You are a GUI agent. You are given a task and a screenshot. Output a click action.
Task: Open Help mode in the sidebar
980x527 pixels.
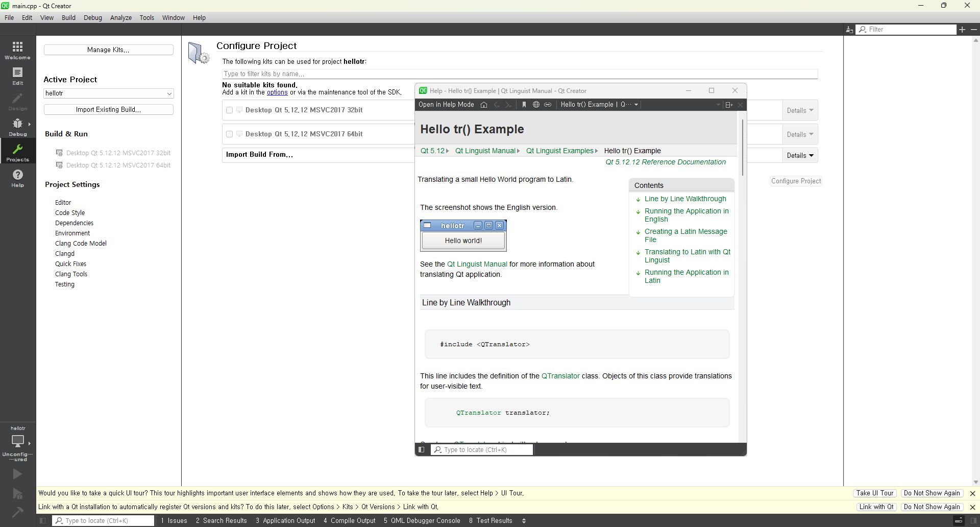[x=18, y=178]
